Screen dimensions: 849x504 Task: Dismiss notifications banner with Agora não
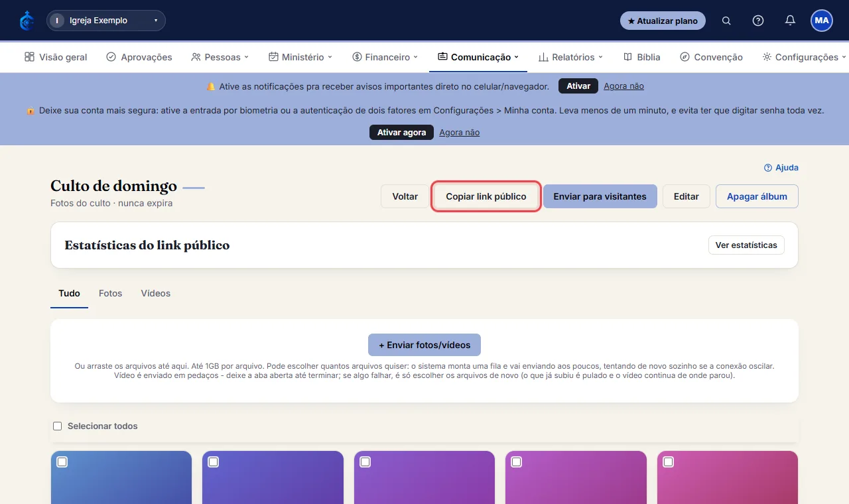click(x=623, y=86)
